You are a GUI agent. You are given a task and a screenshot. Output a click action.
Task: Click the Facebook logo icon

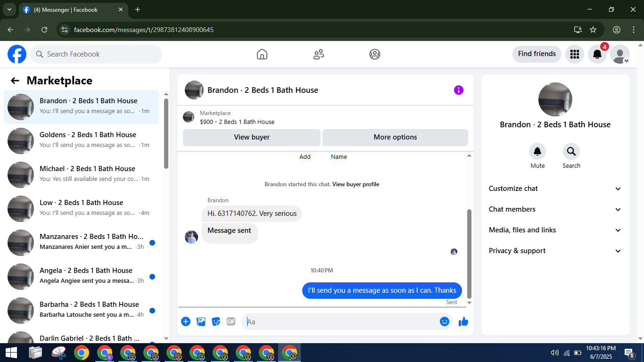(17, 54)
